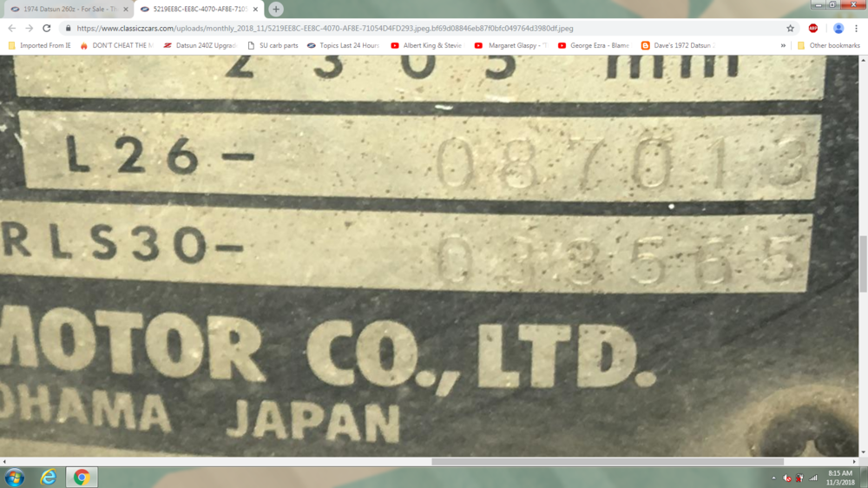The image size is (868, 488).
Task: Open the network signal tray icon
Action: (x=813, y=478)
